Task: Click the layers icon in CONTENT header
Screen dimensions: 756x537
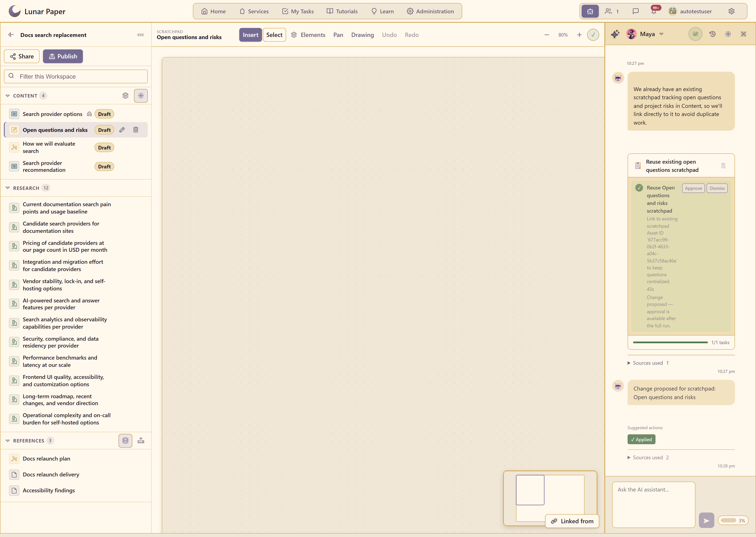Action: [125, 96]
